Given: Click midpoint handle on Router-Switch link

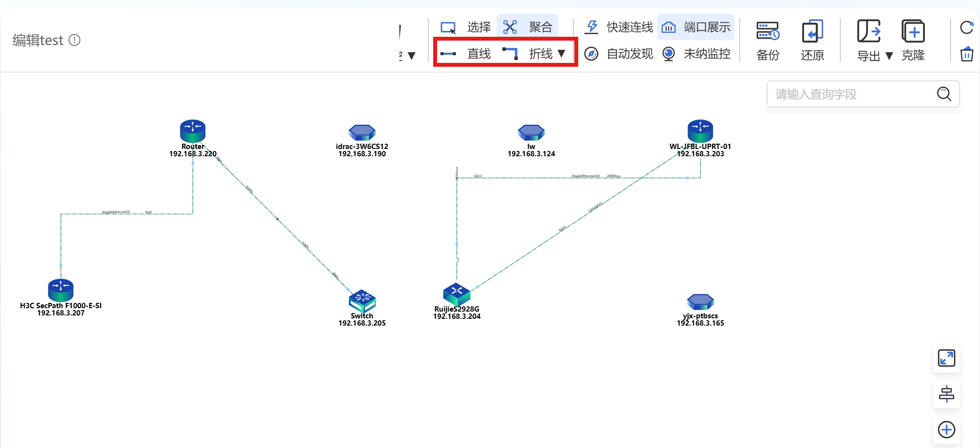Looking at the screenshot, I should 277,219.
